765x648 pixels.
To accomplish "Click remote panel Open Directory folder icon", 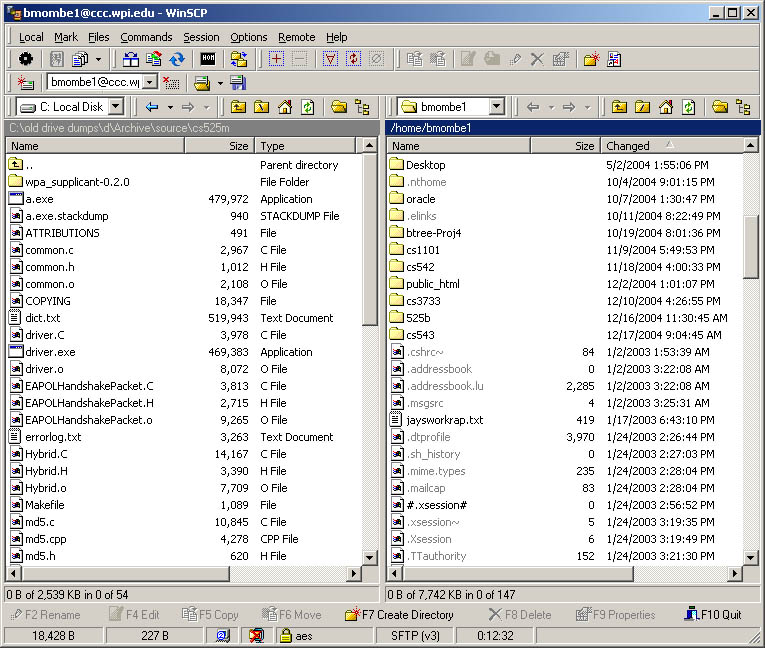I will pos(720,107).
